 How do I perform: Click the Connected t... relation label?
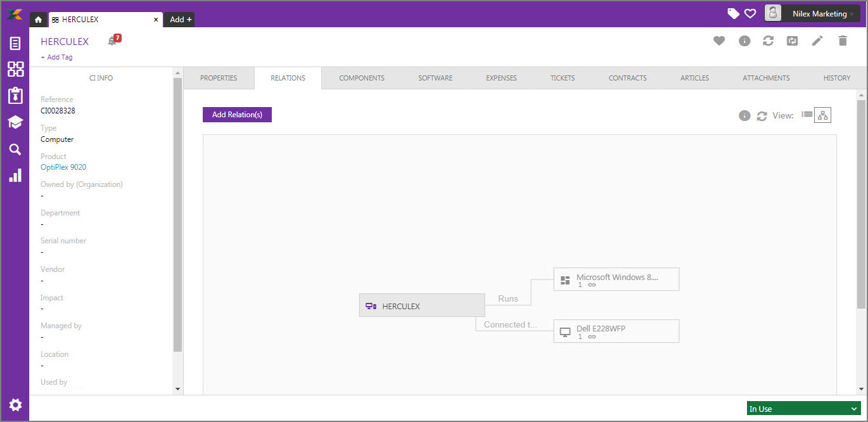(510, 324)
